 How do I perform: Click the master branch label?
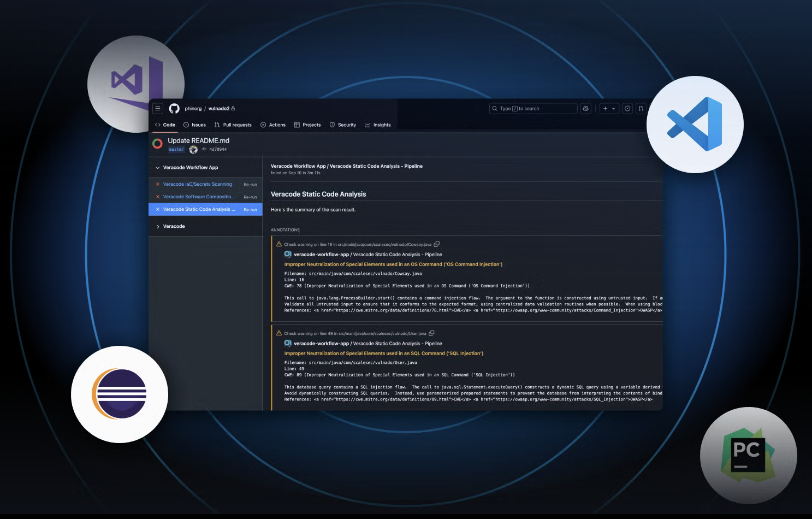point(176,149)
